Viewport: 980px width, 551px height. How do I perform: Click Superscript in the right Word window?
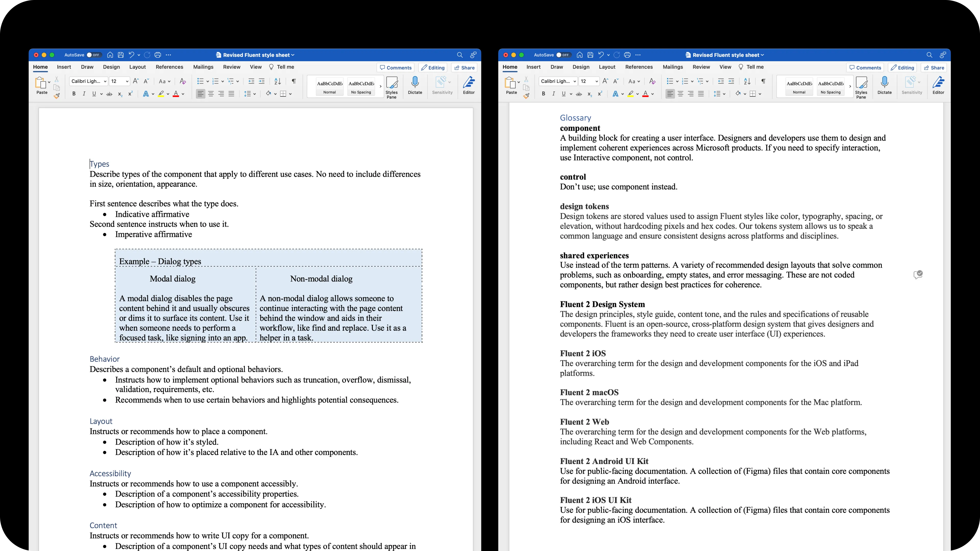coord(600,94)
